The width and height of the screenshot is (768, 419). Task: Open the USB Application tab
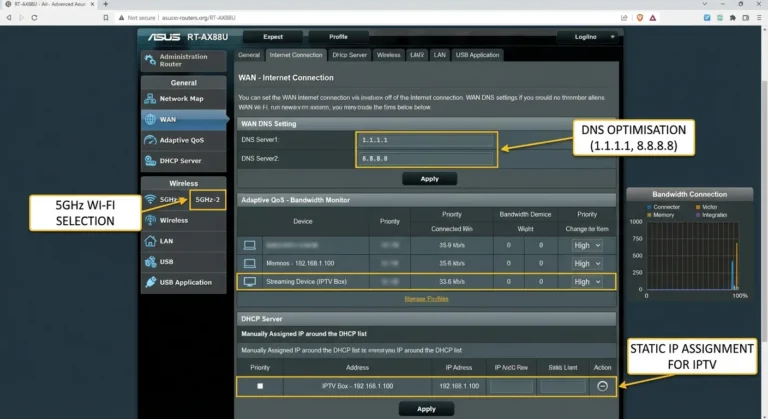[x=477, y=55]
